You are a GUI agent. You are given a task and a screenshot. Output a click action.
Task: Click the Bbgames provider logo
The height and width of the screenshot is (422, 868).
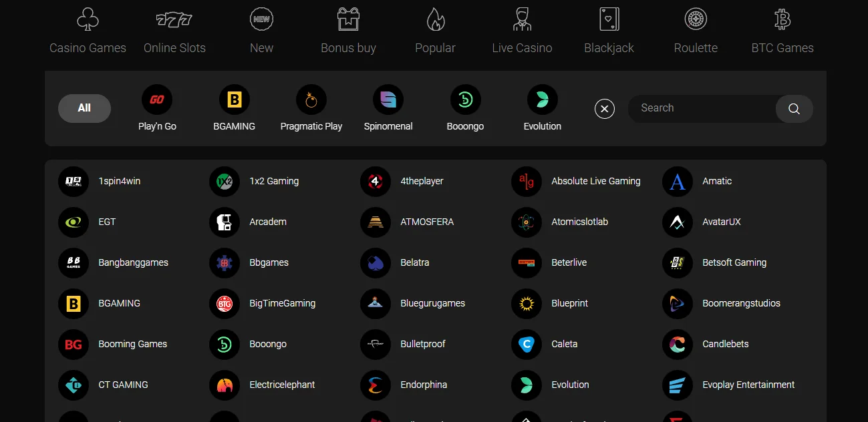[225, 263]
